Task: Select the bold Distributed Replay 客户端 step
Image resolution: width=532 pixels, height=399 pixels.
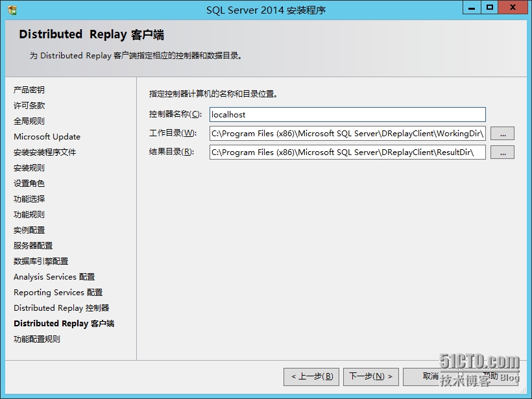Action: coord(64,324)
